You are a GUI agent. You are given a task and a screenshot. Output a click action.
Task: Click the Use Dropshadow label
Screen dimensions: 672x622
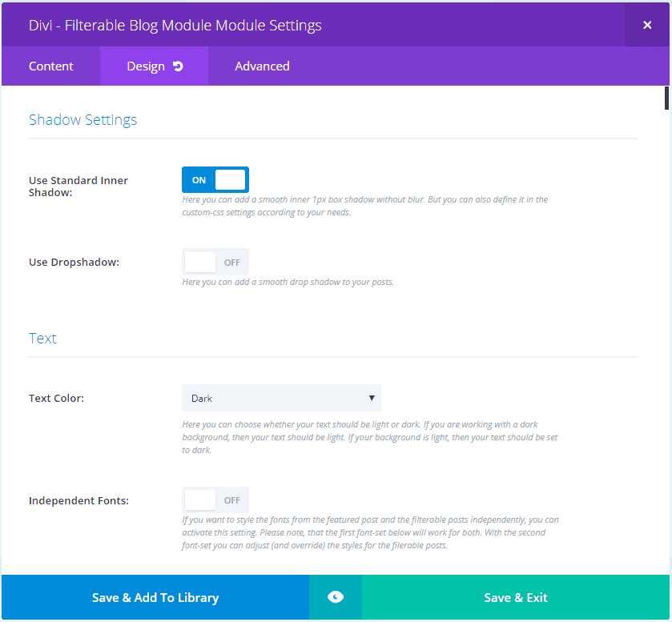(74, 262)
